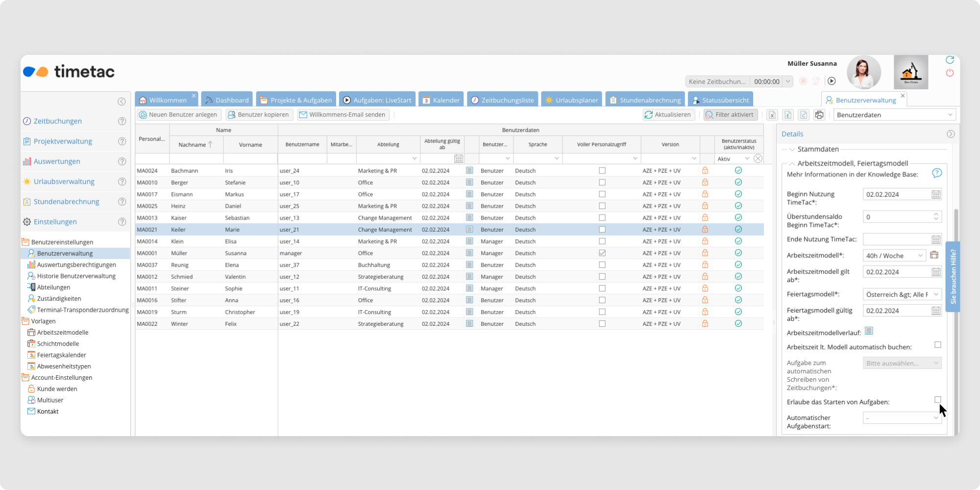The image size is (980, 490).
Task: Open Arbeitszeitmodellverlauf list icon
Action: point(869,331)
